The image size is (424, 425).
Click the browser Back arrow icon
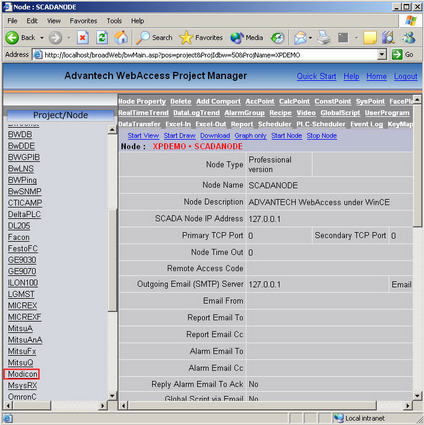(x=12, y=38)
